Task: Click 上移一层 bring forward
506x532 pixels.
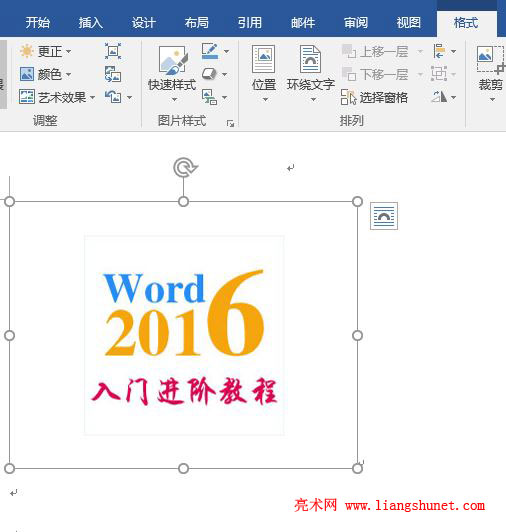Action: [375, 52]
